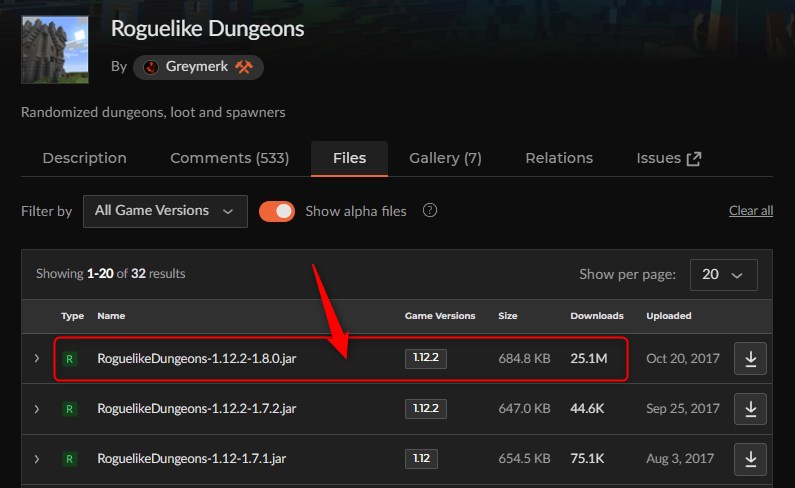The image size is (795, 488).
Task: Click the 25.1M downloads value
Action: [x=589, y=359]
